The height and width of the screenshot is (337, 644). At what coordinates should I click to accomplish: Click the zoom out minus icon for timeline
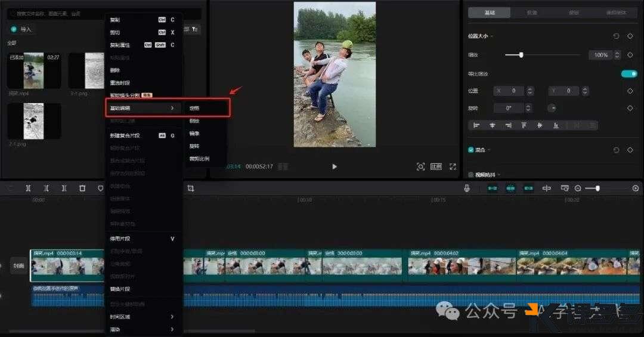pyautogui.click(x=578, y=188)
